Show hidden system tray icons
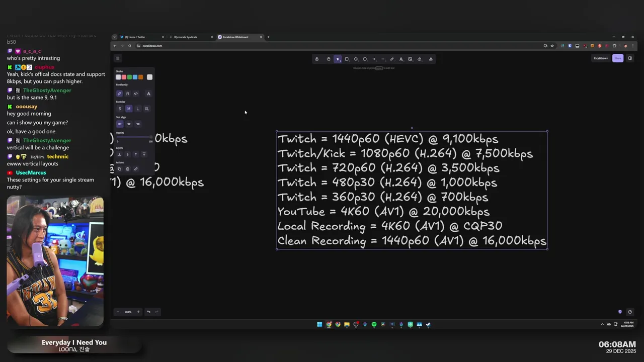This screenshot has width=644, height=362. pyautogui.click(x=602, y=324)
